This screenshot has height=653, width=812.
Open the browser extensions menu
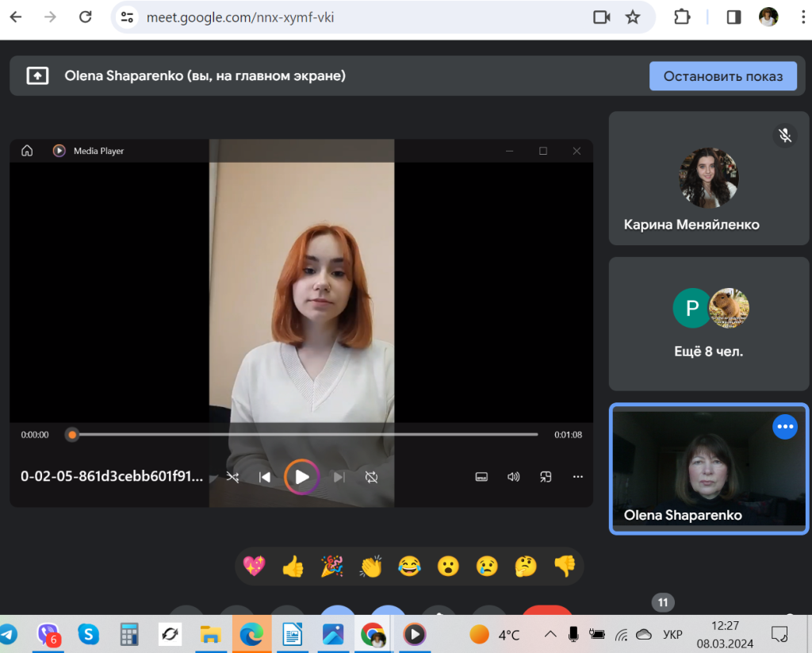click(682, 17)
